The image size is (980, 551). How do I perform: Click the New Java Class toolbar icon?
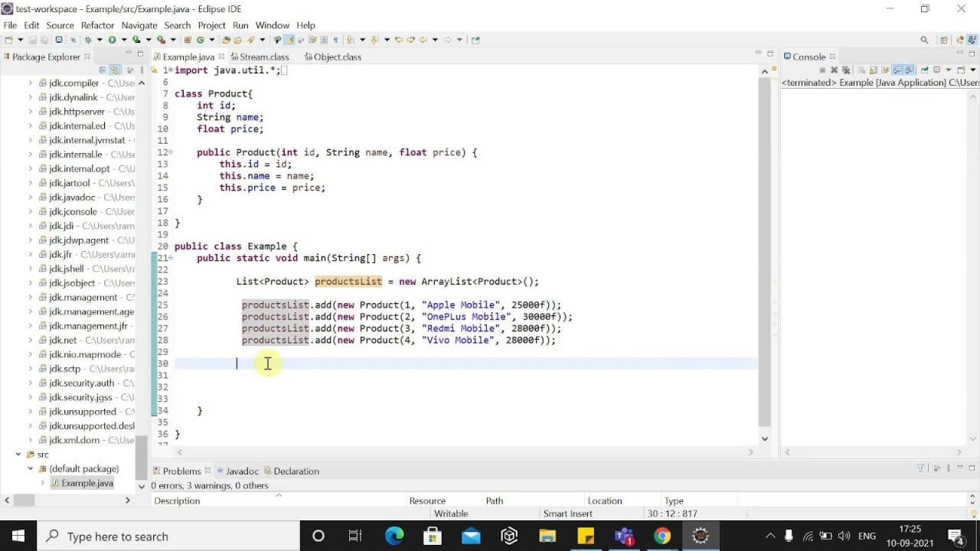(201, 40)
